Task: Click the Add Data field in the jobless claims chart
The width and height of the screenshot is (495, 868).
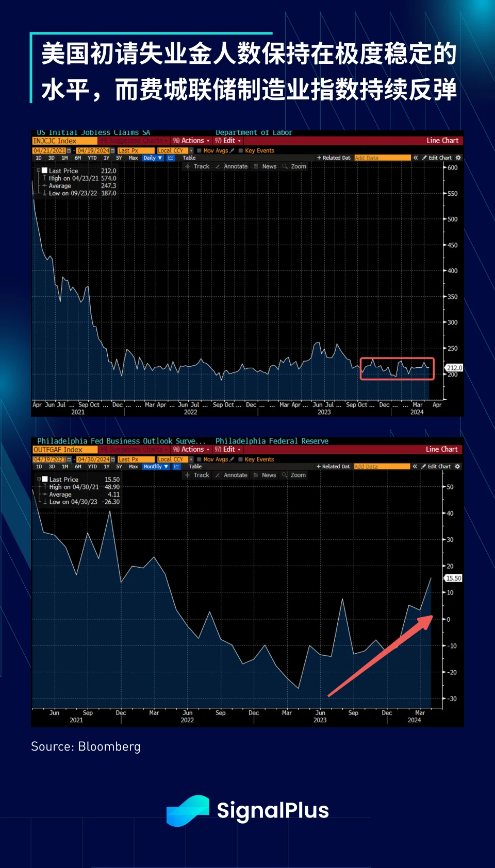Action: click(x=382, y=158)
